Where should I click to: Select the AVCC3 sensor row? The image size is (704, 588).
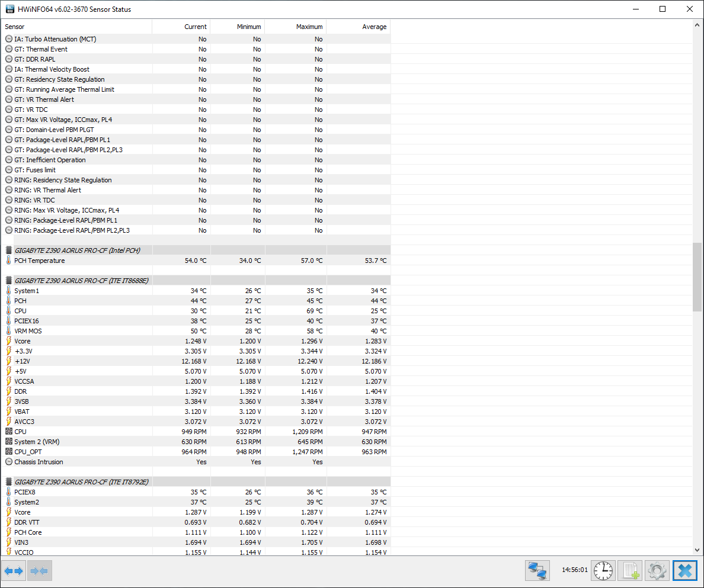tap(196, 422)
